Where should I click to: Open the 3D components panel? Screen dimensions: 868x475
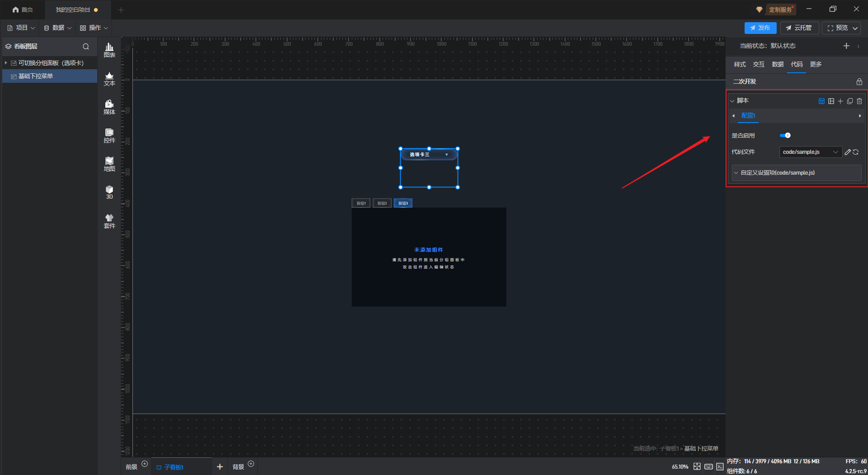click(109, 192)
